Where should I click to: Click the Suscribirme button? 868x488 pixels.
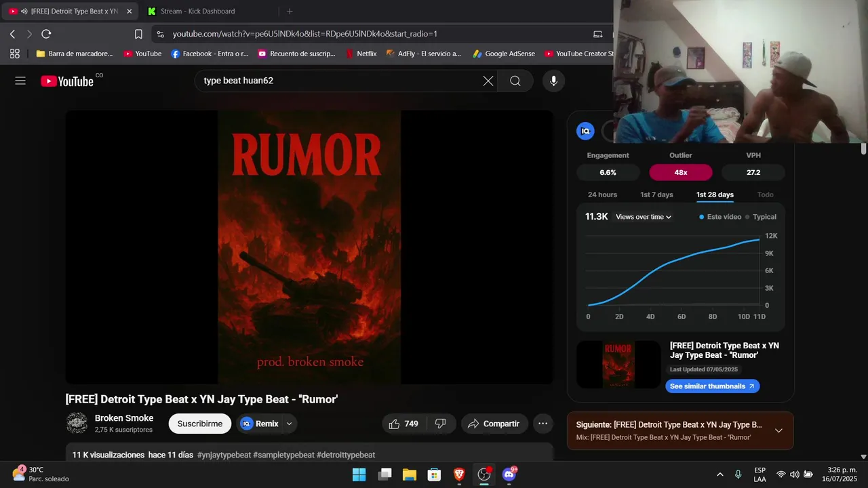pos(200,424)
